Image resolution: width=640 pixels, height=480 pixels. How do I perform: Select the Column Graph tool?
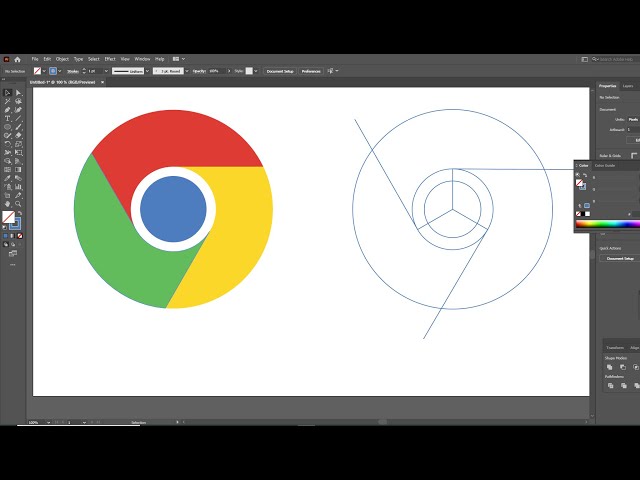[x=18, y=187]
